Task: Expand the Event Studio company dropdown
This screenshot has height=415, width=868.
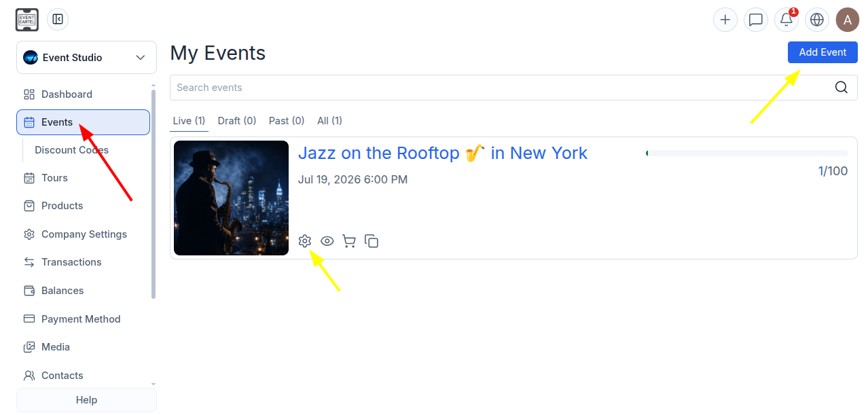Action: [x=86, y=58]
